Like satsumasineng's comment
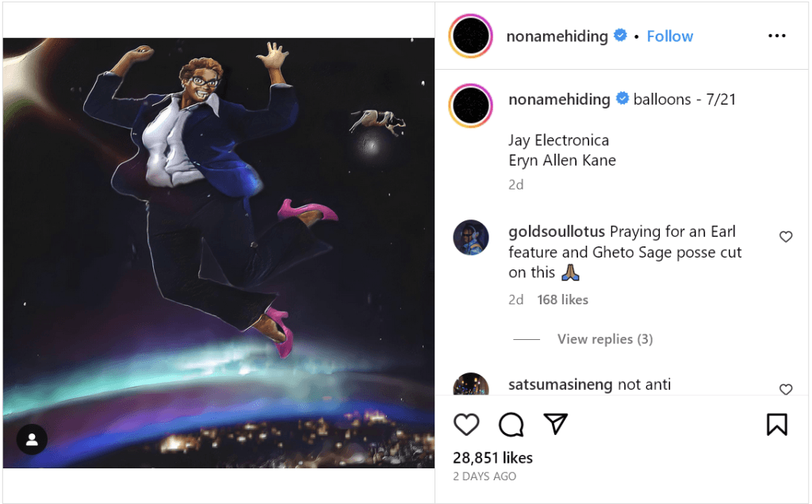The image size is (812, 504). pos(786,389)
